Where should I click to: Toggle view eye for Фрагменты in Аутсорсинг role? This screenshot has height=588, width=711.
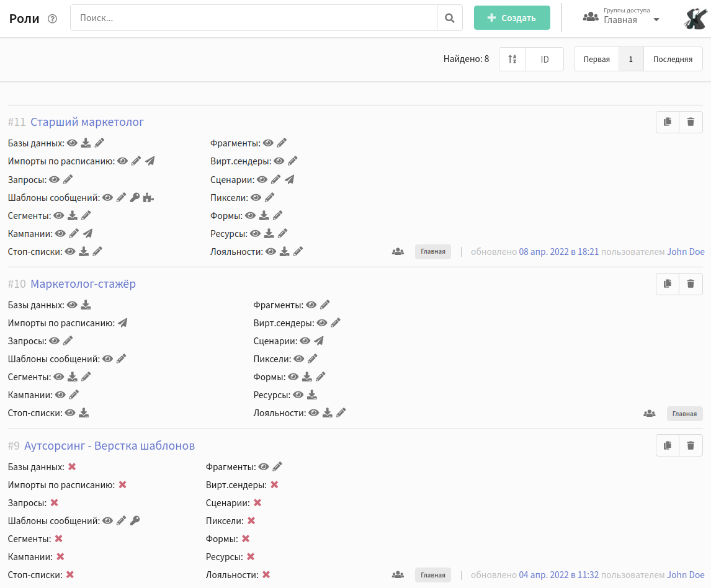(x=264, y=466)
